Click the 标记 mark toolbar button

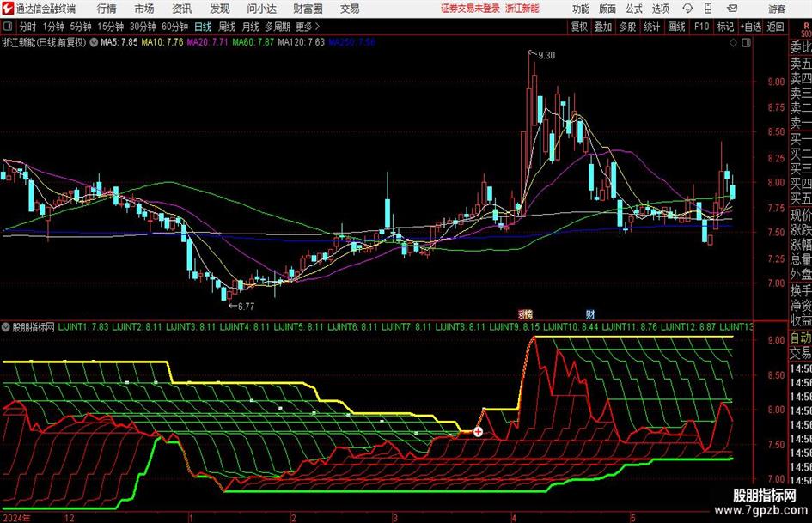coord(725,27)
